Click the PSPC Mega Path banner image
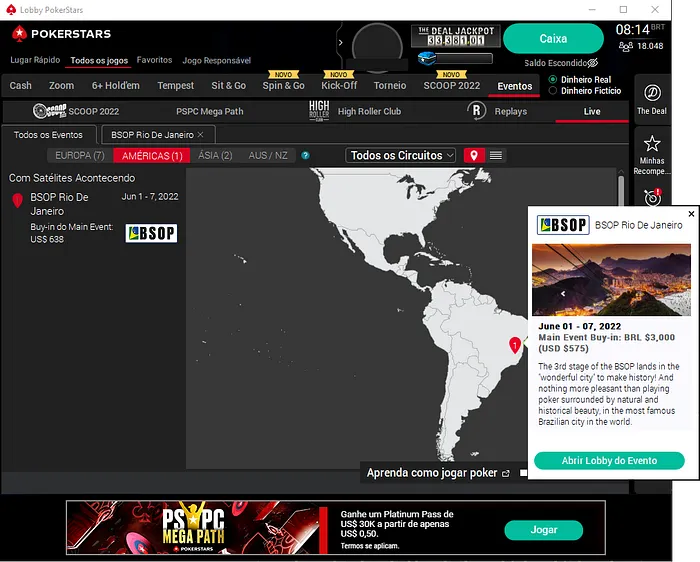 [195, 527]
